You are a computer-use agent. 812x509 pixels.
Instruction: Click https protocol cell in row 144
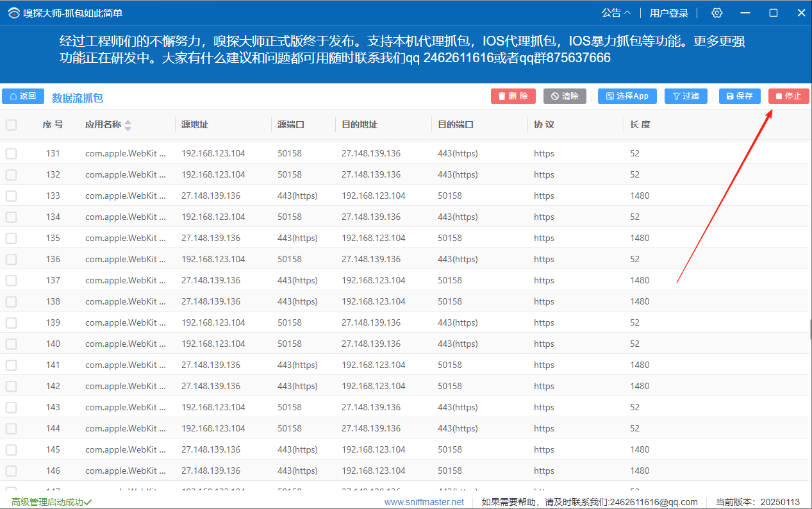544,429
